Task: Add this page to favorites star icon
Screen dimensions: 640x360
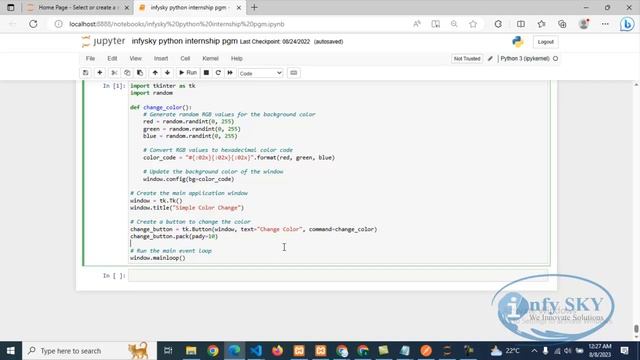Action: point(473,24)
